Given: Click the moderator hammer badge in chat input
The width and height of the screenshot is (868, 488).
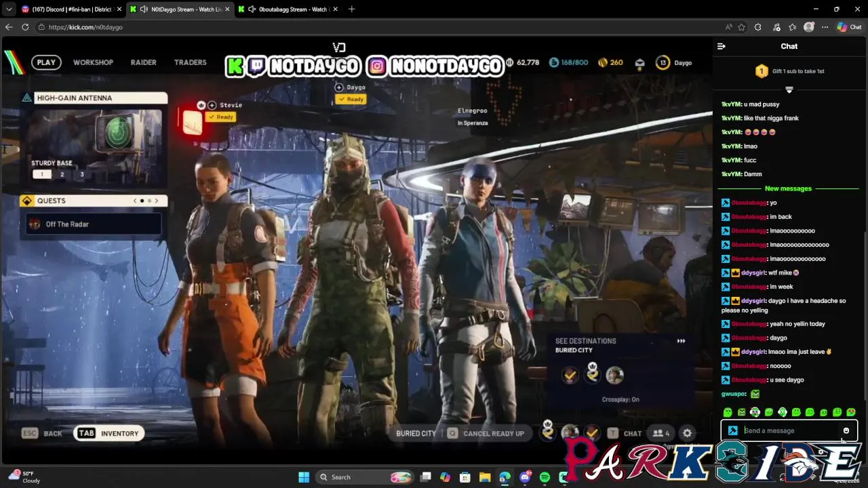Looking at the screenshot, I should pyautogui.click(x=732, y=430).
